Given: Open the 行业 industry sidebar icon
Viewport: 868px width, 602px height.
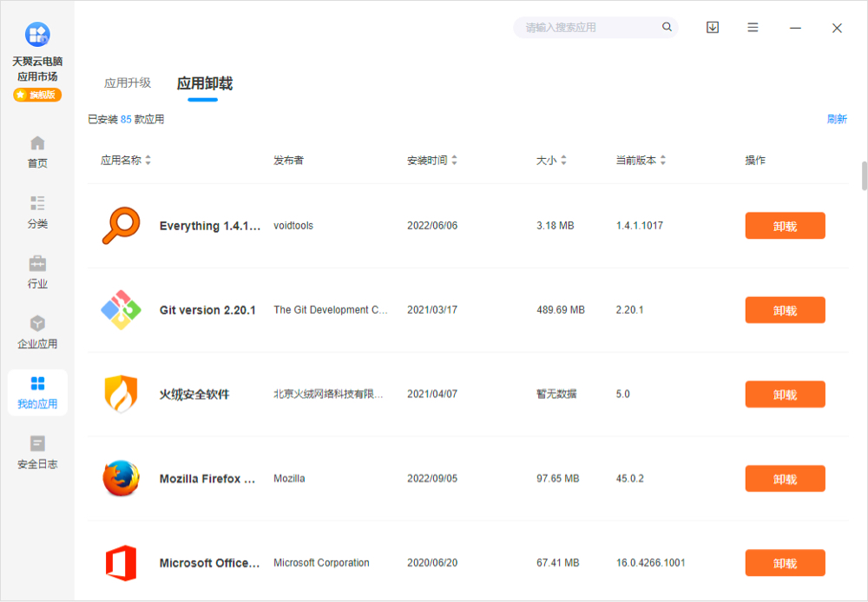Looking at the screenshot, I should (x=36, y=269).
